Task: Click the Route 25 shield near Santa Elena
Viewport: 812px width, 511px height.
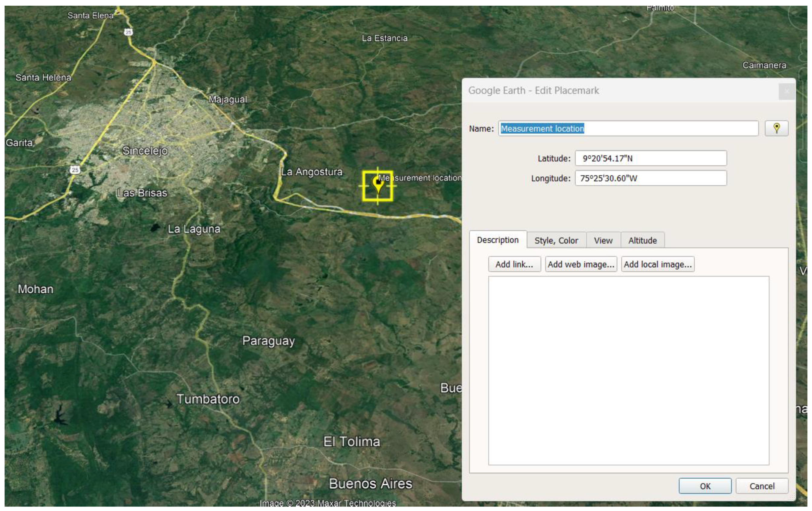Action: (128, 32)
